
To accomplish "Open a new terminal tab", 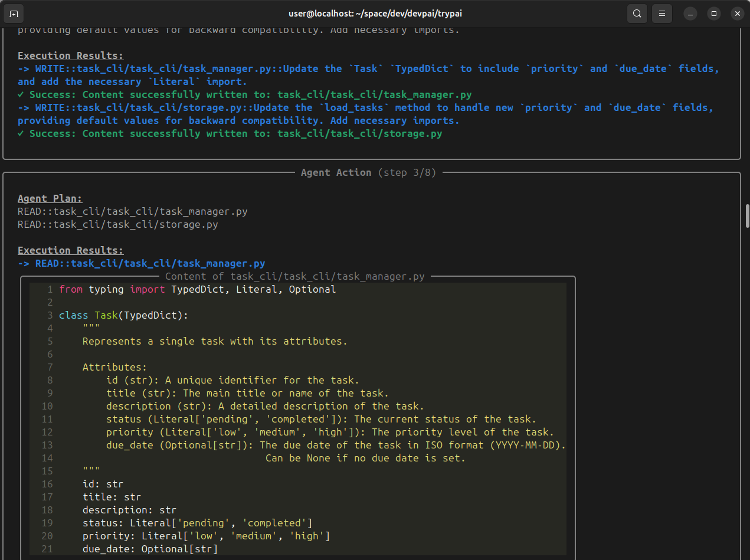I will click(x=14, y=13).
